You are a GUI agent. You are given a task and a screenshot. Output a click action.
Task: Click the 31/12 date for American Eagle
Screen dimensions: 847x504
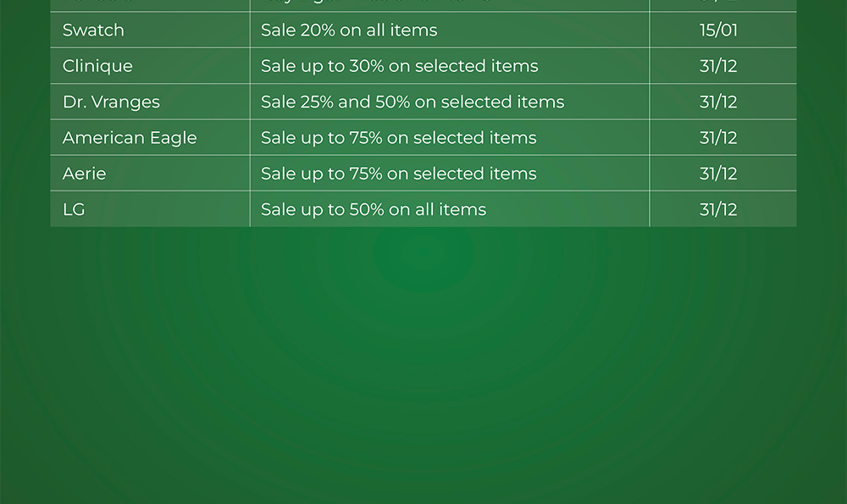click(718, 138)
